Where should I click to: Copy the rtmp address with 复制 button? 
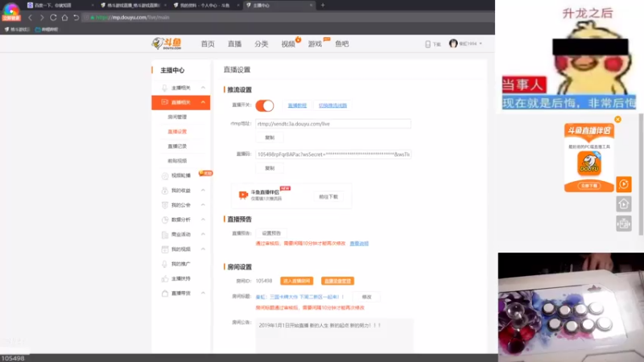click(270, 138)
